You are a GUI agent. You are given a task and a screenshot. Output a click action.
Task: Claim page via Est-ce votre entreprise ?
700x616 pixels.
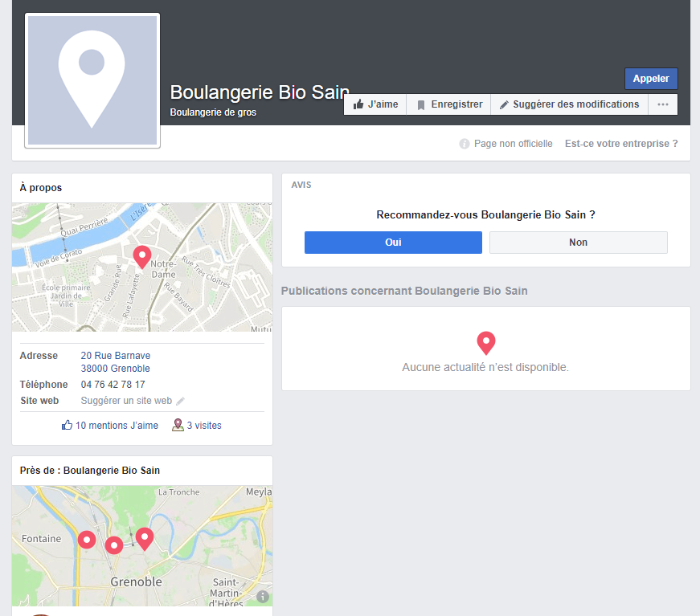pyautogui.click(x=621, y=144)
